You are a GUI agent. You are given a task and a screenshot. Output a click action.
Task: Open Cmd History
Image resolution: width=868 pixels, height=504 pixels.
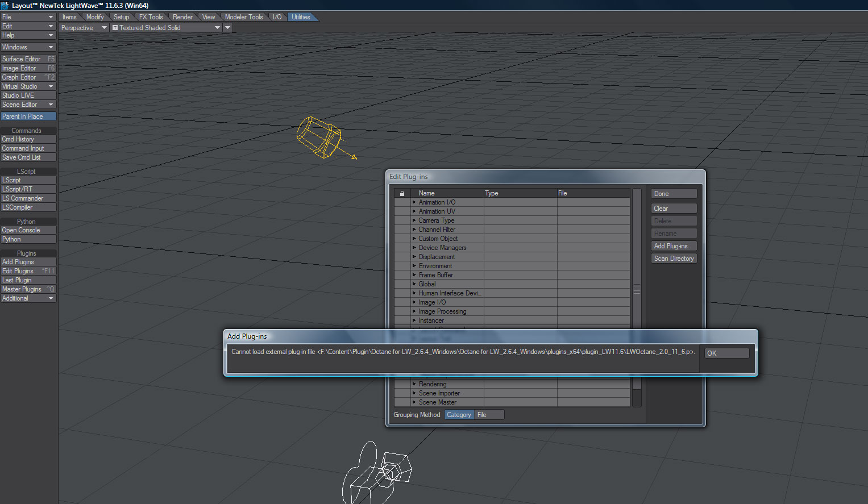pos(28,139)
